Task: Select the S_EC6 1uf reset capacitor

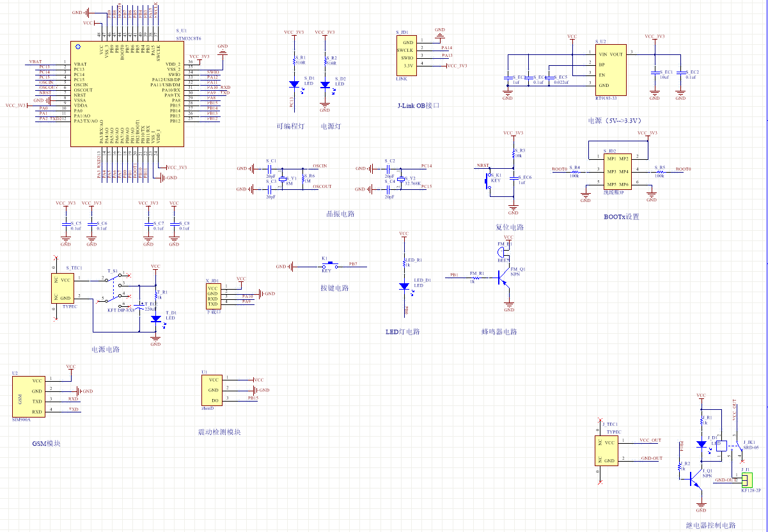Action: (513, 178)
